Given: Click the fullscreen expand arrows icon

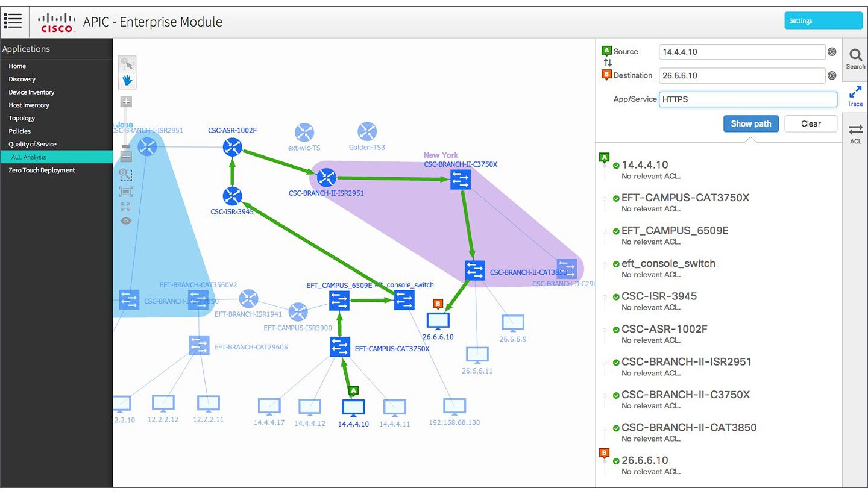Looking at the screenshot, I should point(126,207).
